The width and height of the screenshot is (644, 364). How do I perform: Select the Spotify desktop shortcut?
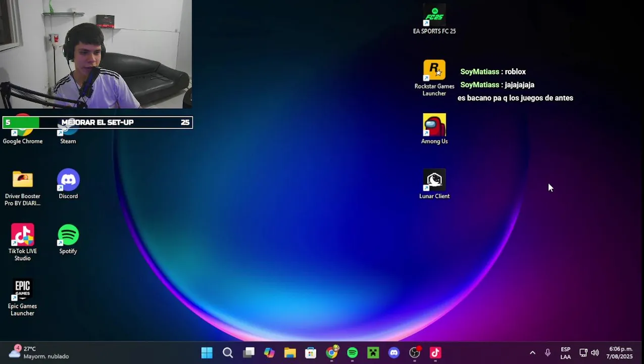click(x=68, y=240)
